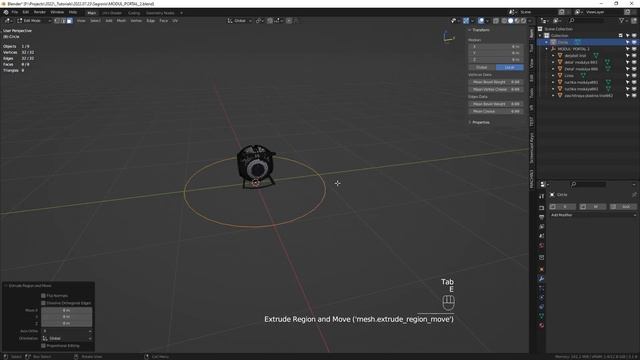Open the Render menu

pos(40,12)
